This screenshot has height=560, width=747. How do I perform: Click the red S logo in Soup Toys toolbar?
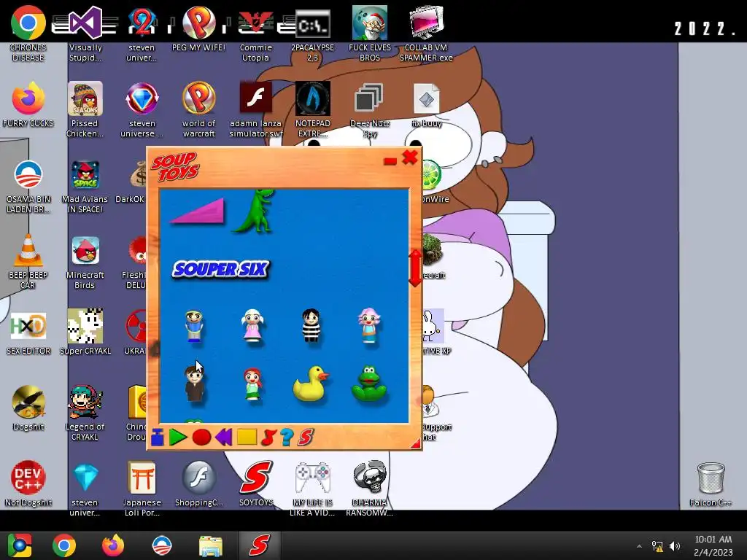[306, 437]
